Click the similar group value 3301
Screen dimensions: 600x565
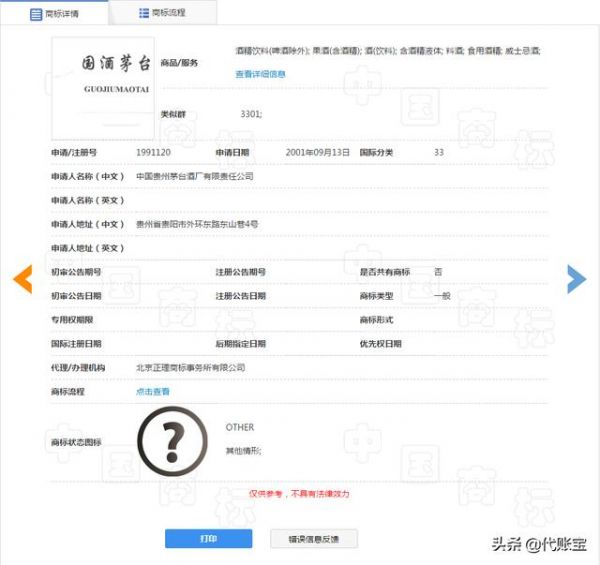(x=251, y=114)
